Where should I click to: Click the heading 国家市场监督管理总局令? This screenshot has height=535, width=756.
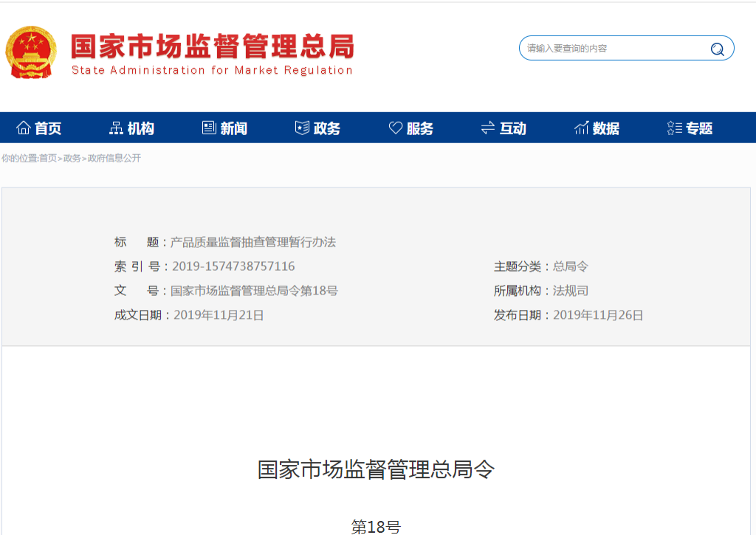[376, 469]
